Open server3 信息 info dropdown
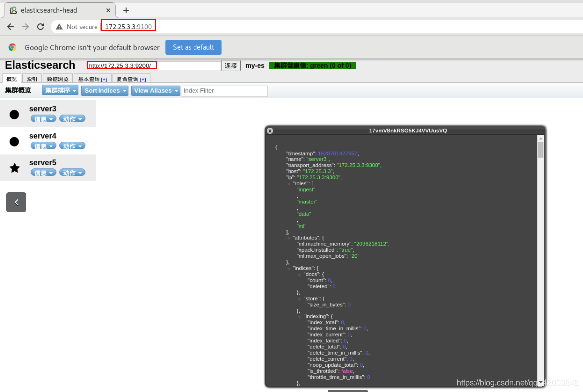This screenshot has width=583, height=392. (x=43, y=119)
